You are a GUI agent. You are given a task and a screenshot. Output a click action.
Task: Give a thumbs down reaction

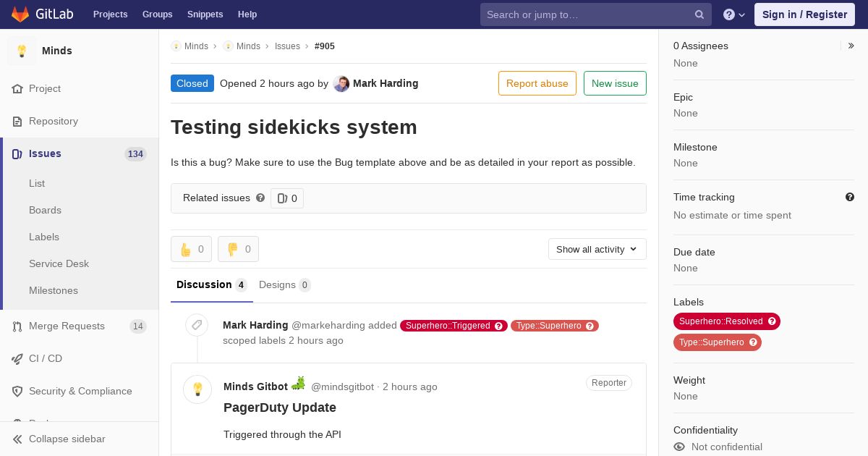tap(238, 249)
